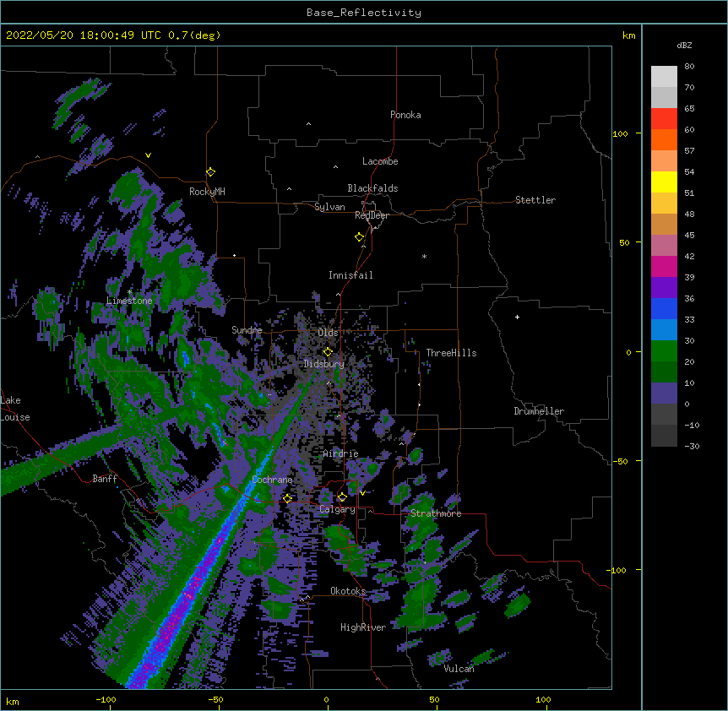
Task: Click the Didsbury town label
Action: click(x=324, y=364)
